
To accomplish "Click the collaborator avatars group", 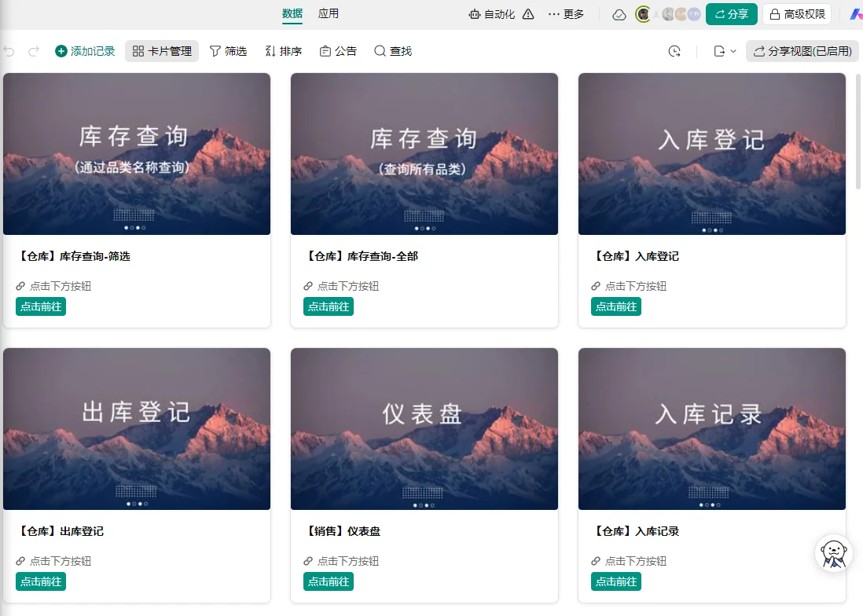I will (681, 14).
